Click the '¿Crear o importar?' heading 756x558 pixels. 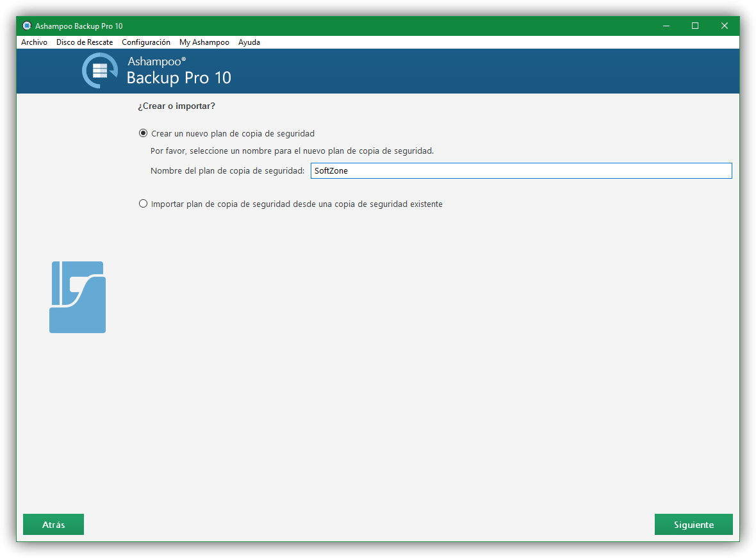coord(176,106)
